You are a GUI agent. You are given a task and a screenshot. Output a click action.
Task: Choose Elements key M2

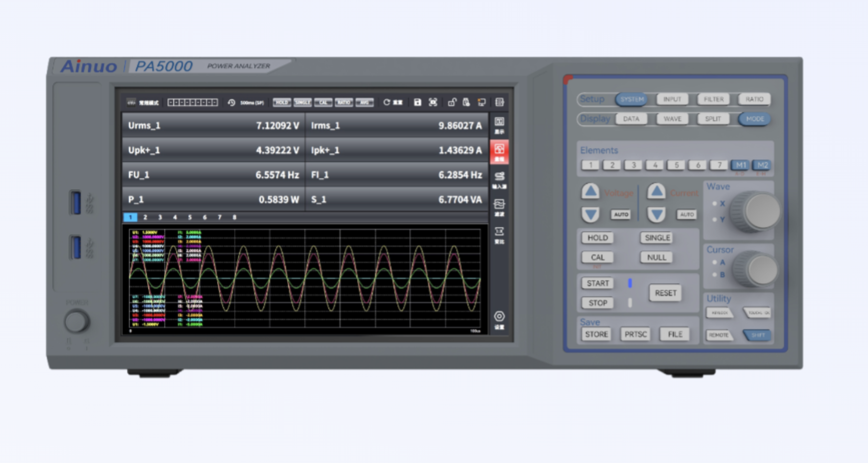[x=762, y=165]
